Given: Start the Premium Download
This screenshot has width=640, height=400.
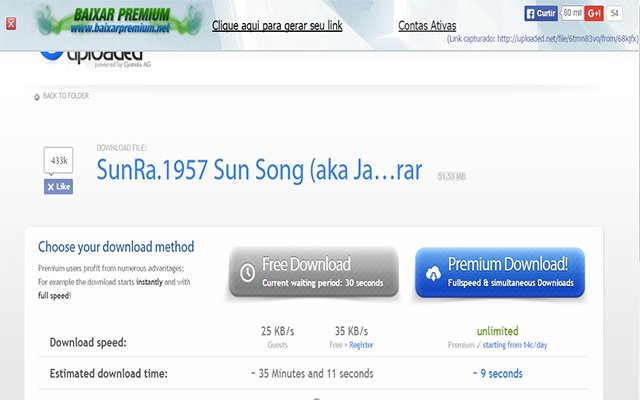Looking at the screenshot, I should coord(500,272).
